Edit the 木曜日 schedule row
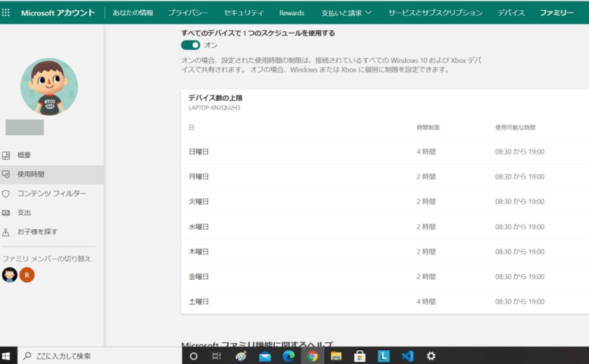The image size is (589, 364). [x=385, y=252]
